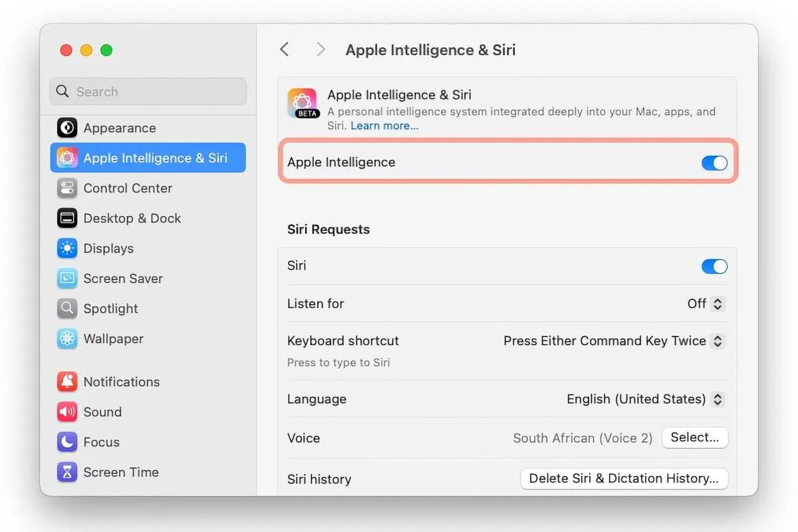The image size is (798, 532).
Task: Click the Apple Intelligence BETA icon in header
Action: [x=303, y=103]
